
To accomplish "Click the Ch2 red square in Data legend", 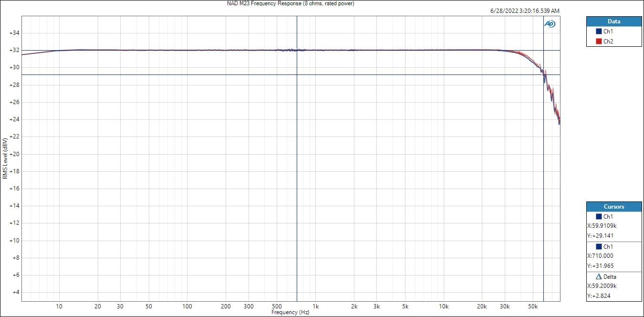I will coord(599,42).
